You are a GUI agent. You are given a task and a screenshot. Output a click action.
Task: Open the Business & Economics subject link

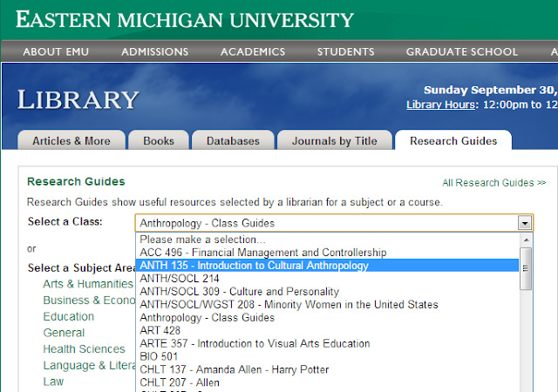(x=89, y=301)
